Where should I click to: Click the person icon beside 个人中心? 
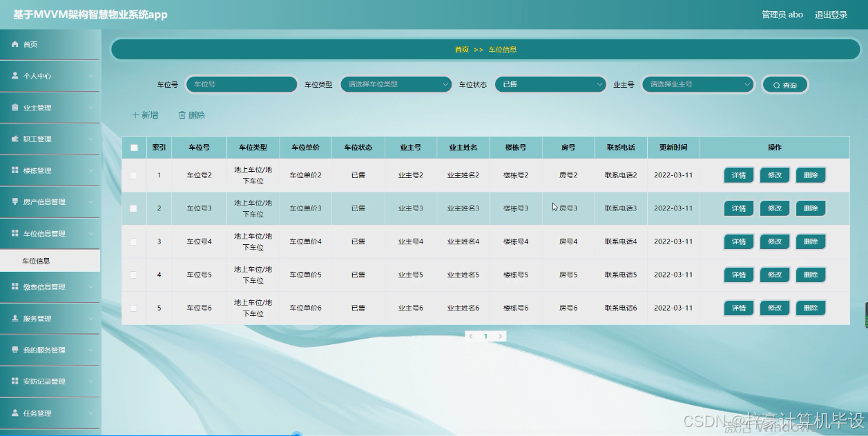pyautogui.click(x=15, y=76)
